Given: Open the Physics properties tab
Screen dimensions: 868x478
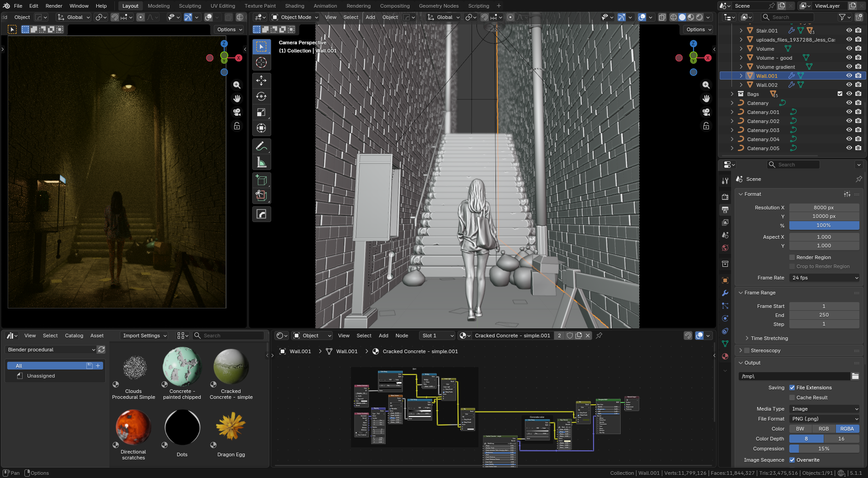Looking at the screenshot, I should coord(725,318).
